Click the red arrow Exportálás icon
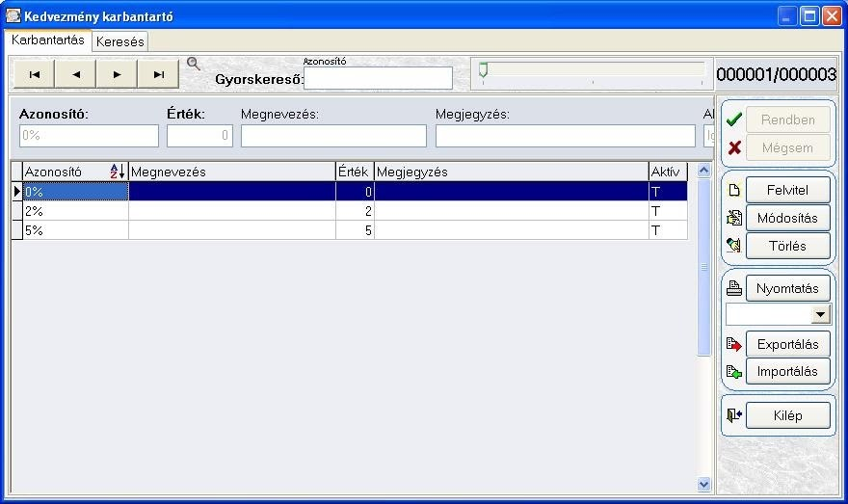 (734, 344)
